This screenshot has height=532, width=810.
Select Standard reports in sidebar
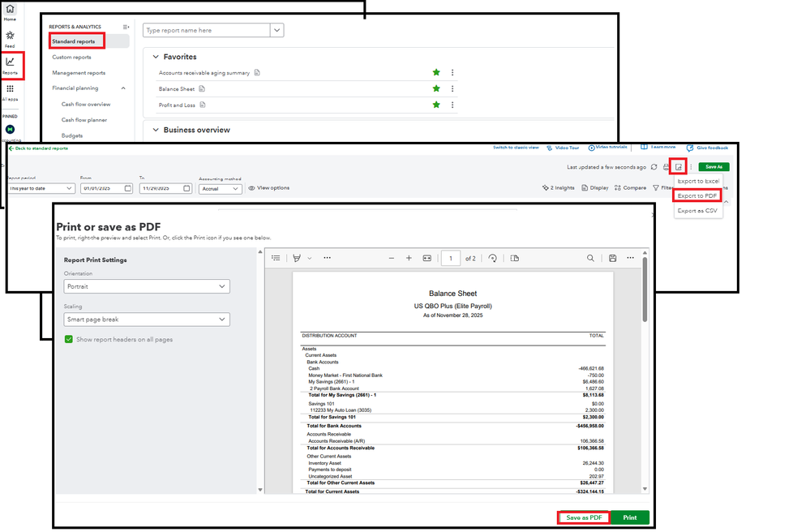(73, 41)
